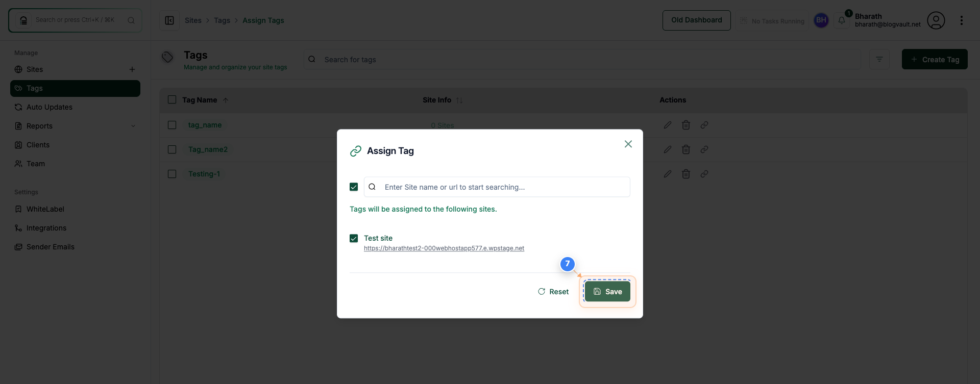Click the No Tasks Running indicator
980x384 pixels.
(x=772, y=21)
